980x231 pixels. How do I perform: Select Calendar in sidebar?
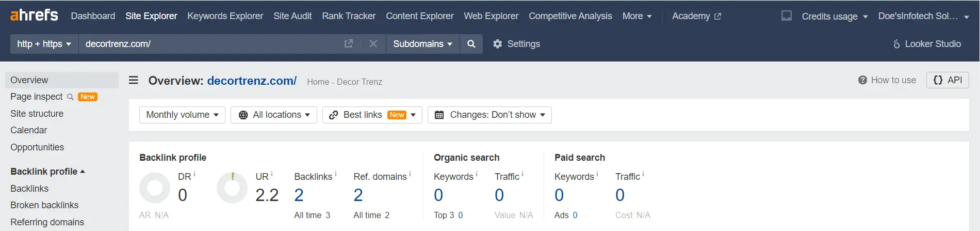coord(28,130)
